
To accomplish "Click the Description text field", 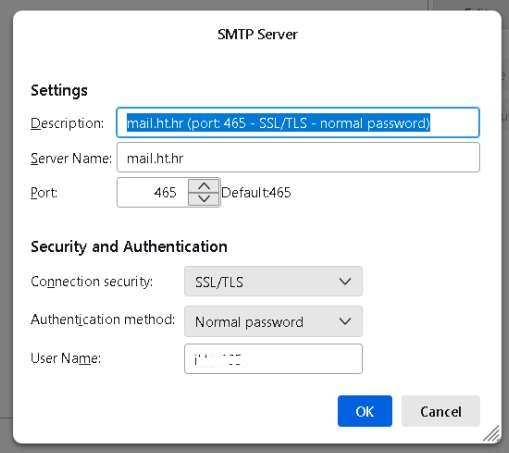I will [298, 123].
